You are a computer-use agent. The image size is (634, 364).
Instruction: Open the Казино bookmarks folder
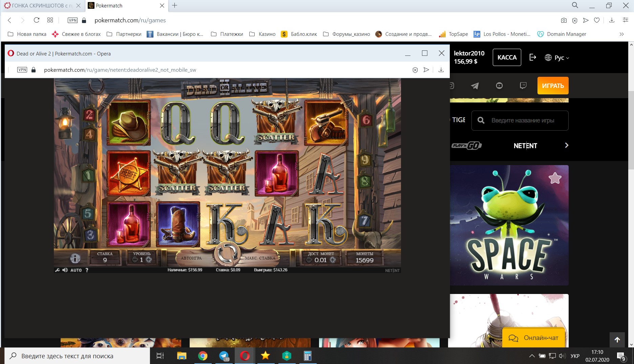point(262,34)
